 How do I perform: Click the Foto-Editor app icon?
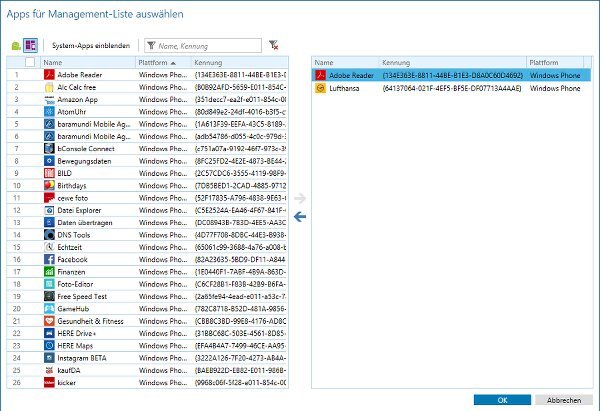tap(49, 284)
